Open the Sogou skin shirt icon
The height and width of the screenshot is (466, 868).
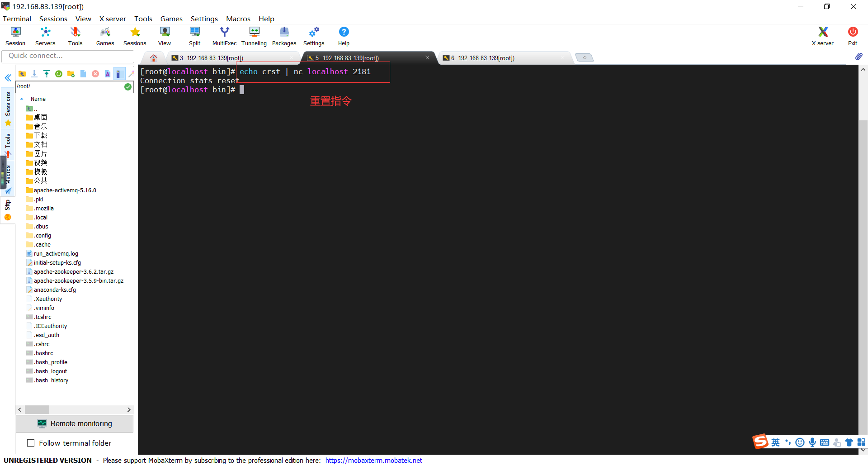coord(849,442)
